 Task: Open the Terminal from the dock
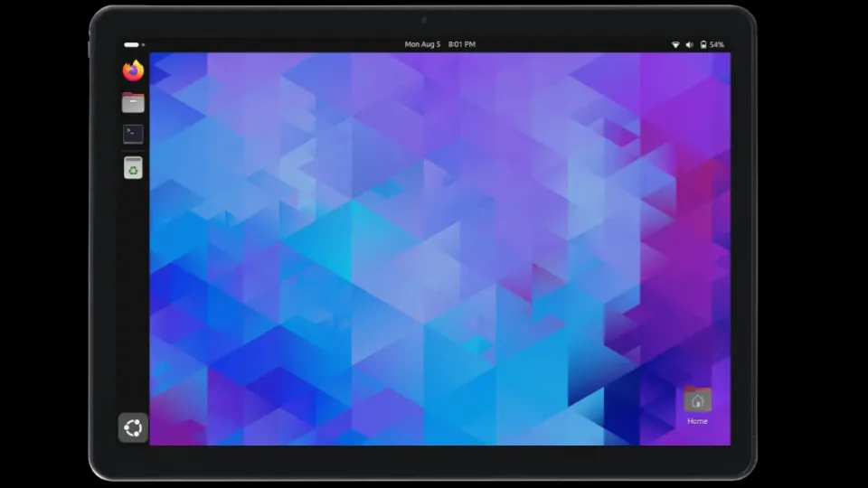(x=133, y=134)
